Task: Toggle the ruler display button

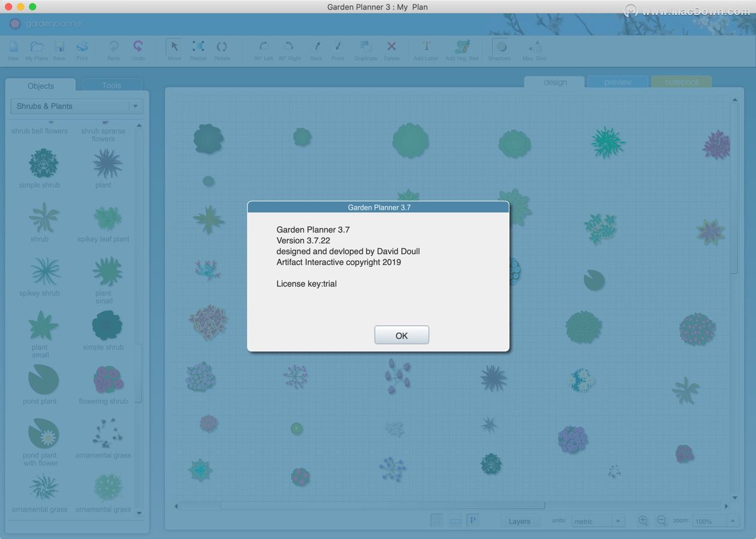Action: [455, 520]
